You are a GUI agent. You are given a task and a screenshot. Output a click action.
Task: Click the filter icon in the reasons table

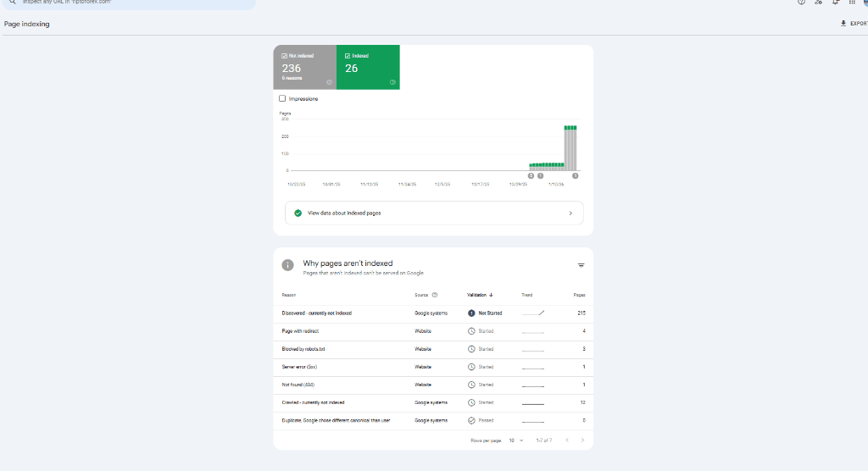[581, 265]
